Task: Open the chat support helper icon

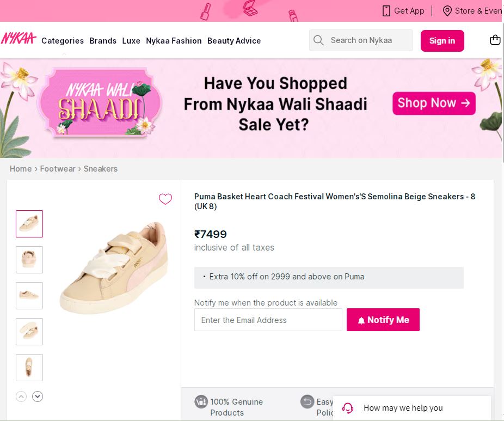Action: [347, 407]
